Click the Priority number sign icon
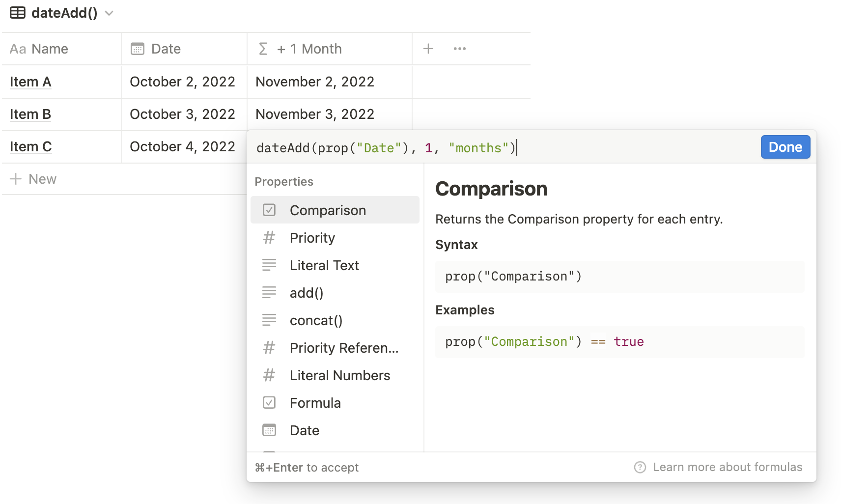Screen dimensions: 841x504 269,237
